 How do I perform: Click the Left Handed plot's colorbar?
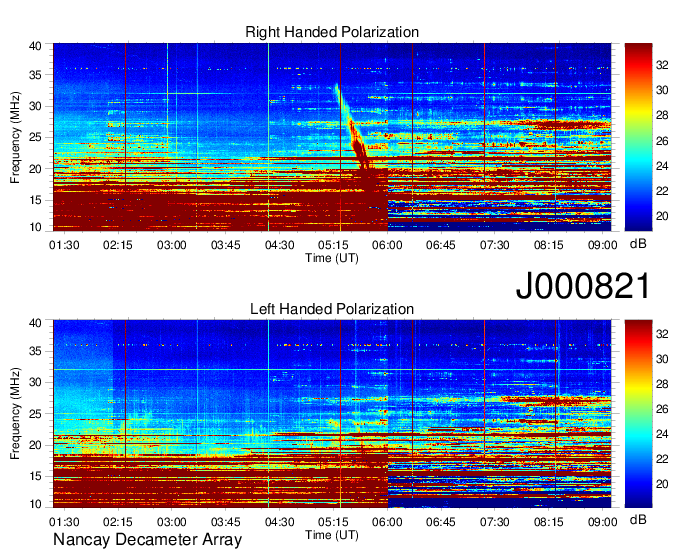pyautogui.click(x=638, y=414)
